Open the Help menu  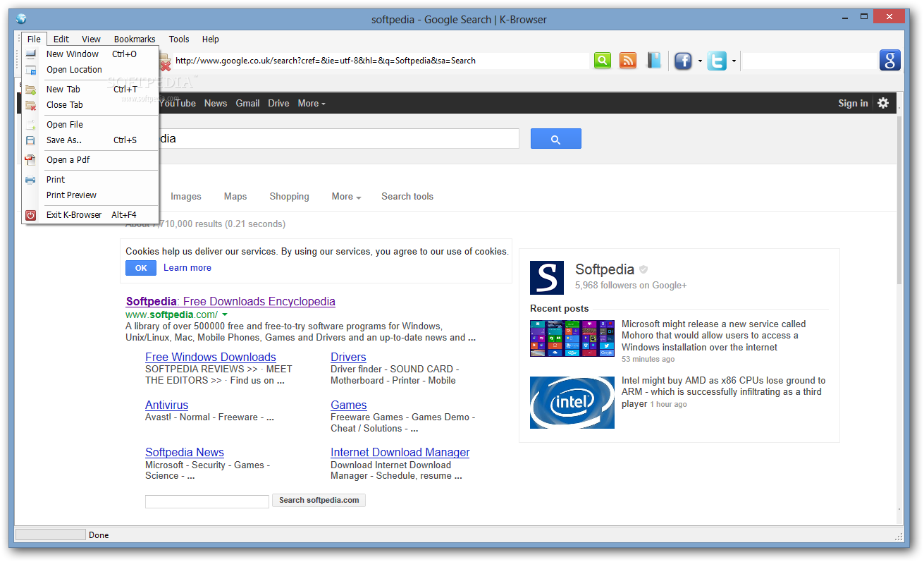coord(211,39)
